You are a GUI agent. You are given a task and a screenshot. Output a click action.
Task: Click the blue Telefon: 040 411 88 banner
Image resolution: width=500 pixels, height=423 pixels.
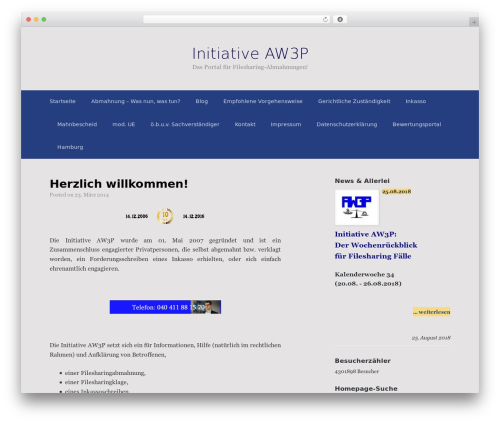165,307
